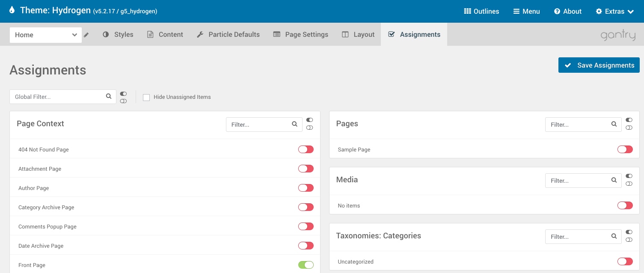Check the Hide Unassigned Items checkbox

coord(146,97)
